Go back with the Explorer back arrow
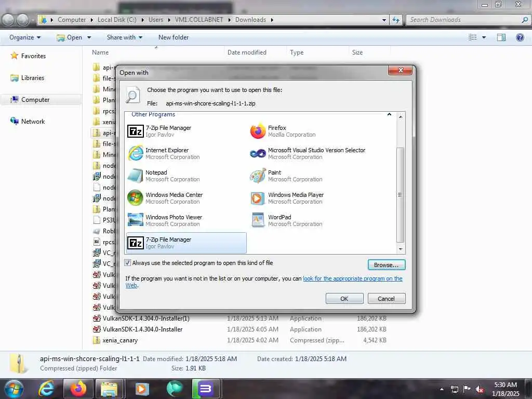This screenshot has width=532, height=399. [x=8, y=20]
